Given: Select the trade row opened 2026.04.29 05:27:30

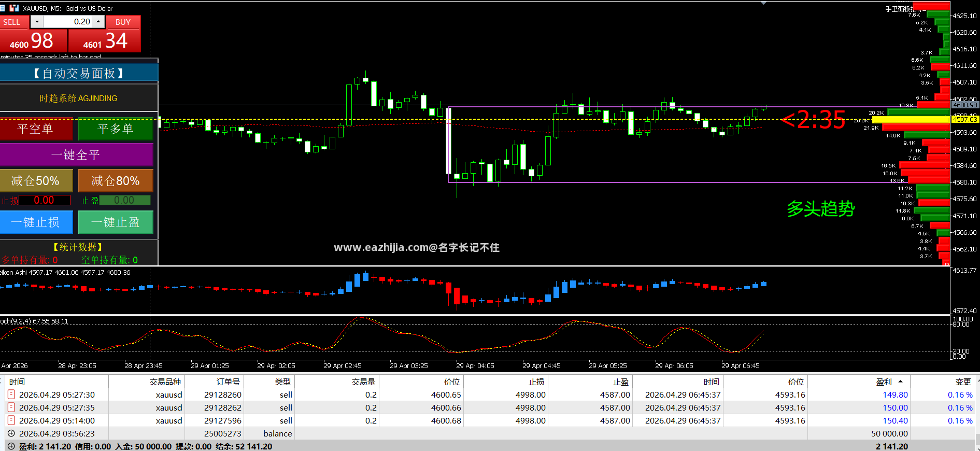Looking at the screenshot, I should coord(490,394).
